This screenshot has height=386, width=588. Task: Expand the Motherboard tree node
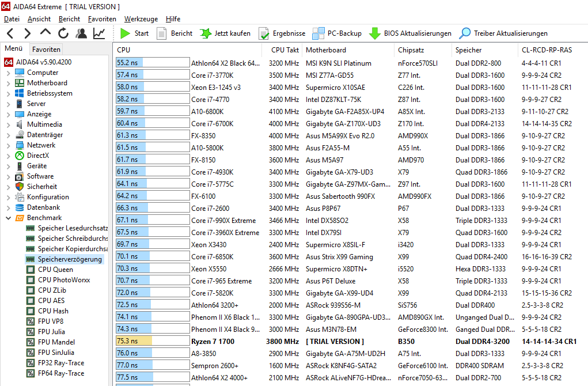coord(8,84)
